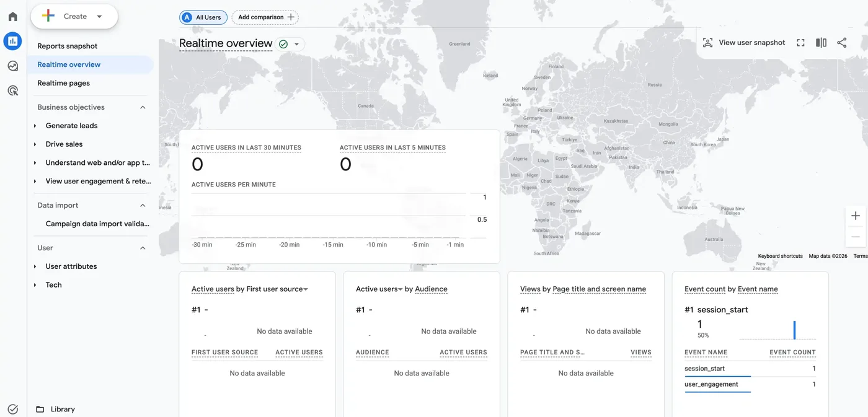Image resolution: width=868 pixels, height=417 pixels.
Task: Click the All Users 'A' badge
Action: pyautogui.click(x=187, y=17)
